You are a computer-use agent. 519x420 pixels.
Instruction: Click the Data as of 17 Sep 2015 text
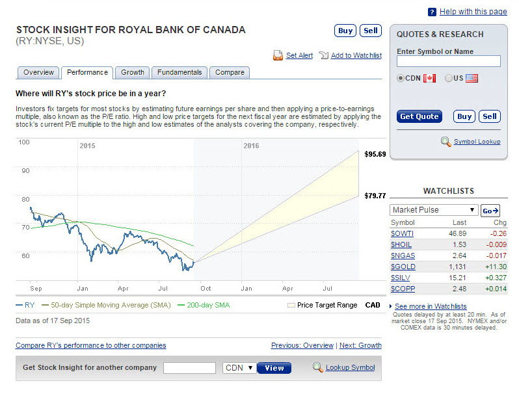53,321
